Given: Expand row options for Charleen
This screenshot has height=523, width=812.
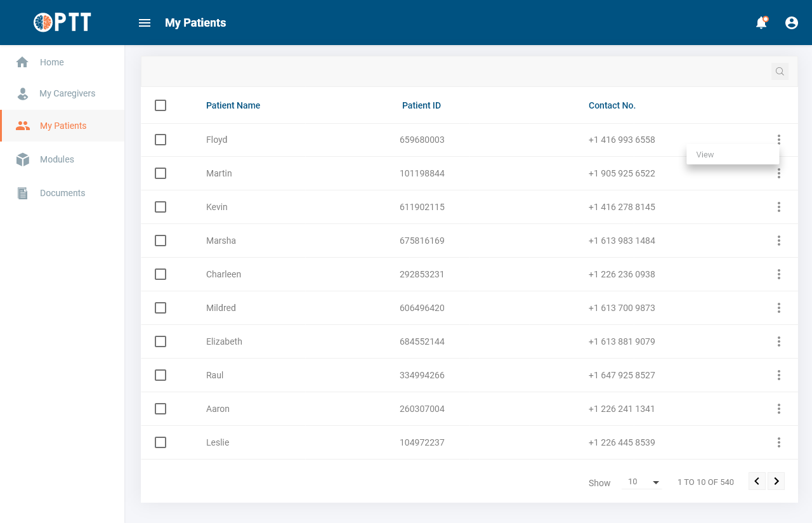Looking at the screenshot, I should click(x=779, y=274).
